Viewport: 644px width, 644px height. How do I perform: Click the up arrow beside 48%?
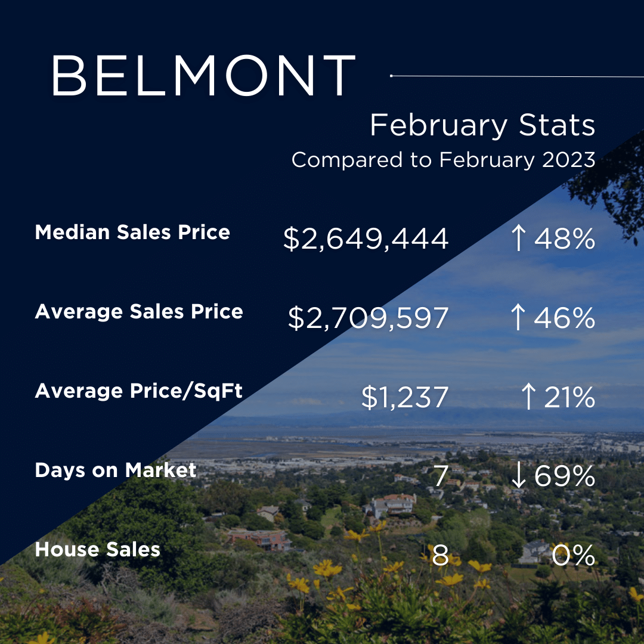point(518,238)
